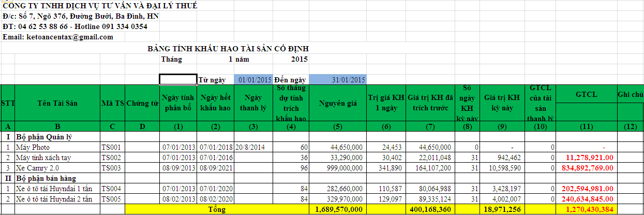Click the email ketoancentax@gmail.com cell
Image resolution: width=644 pixels, height=215 pixels.
tap(58, 37)
